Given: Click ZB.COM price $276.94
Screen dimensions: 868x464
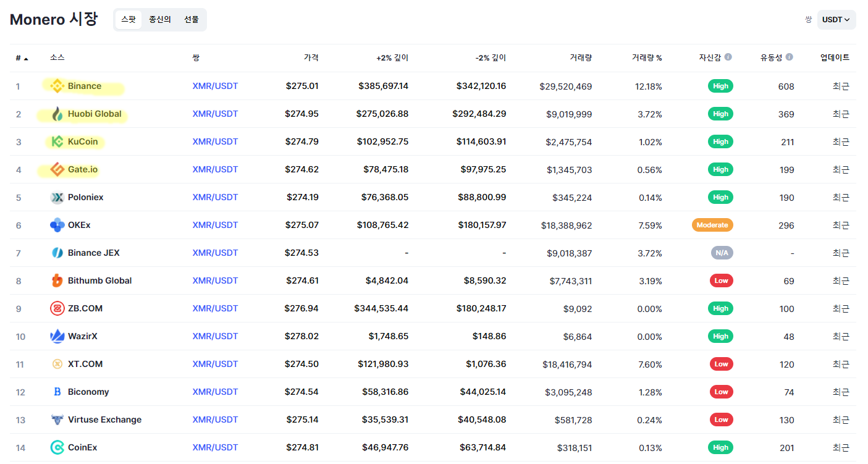Looking at the screenshot, I should pos(301,308).
